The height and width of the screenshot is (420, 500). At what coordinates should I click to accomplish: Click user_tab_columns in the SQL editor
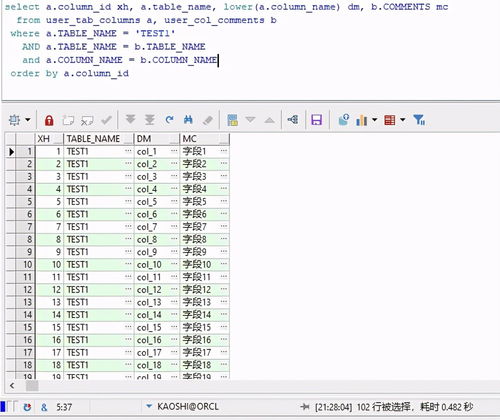point(93,20)
